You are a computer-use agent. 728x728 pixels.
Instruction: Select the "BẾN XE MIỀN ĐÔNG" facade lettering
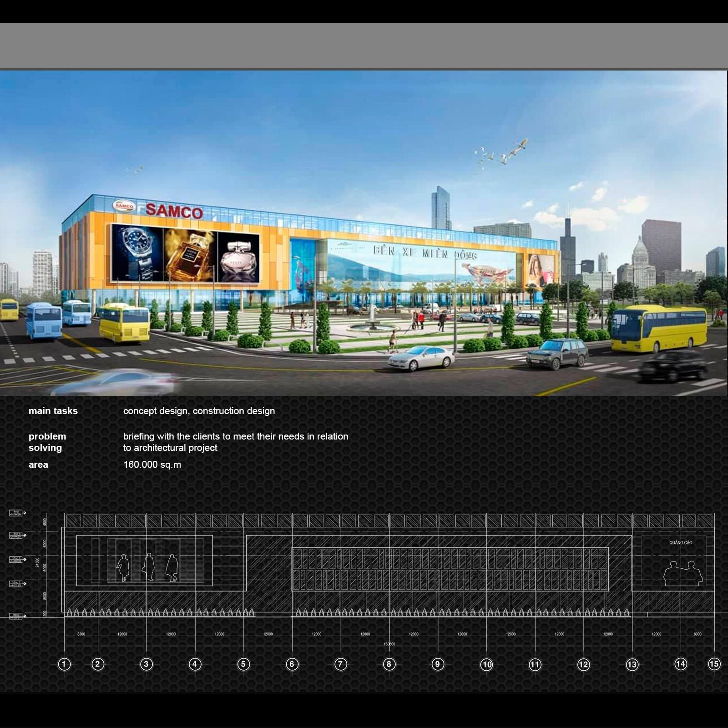[x=425, y=253]
